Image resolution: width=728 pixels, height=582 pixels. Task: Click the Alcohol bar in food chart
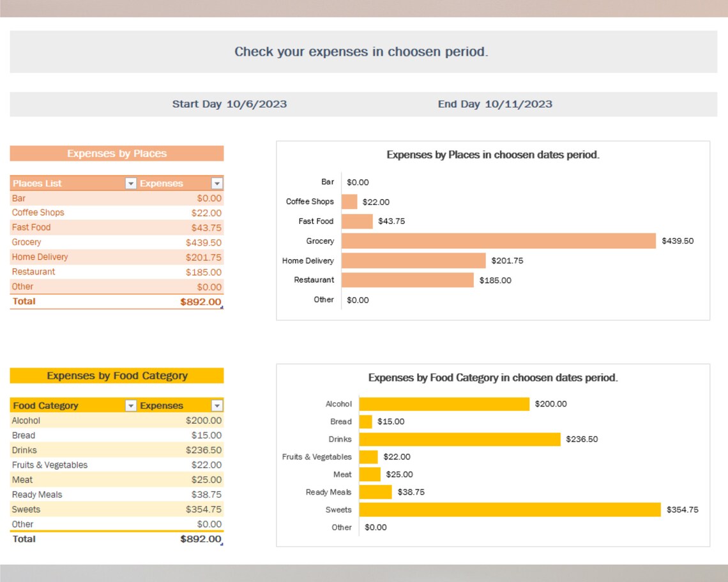444,403
